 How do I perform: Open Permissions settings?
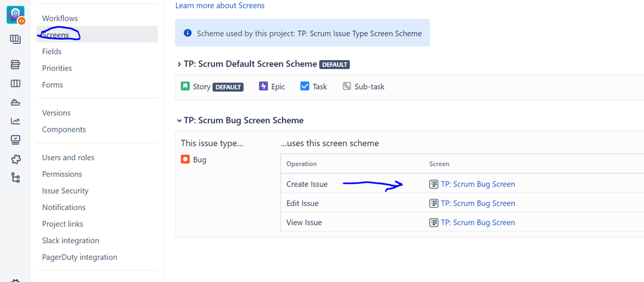click(62, 174)
